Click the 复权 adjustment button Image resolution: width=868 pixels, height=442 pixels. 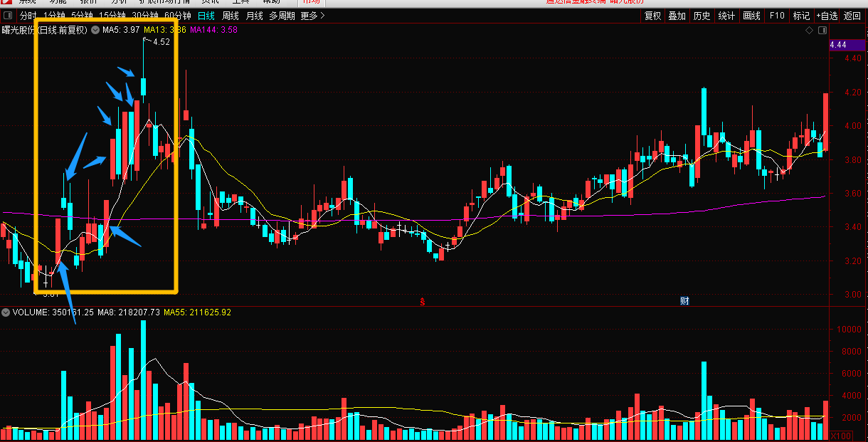[653, 16]
